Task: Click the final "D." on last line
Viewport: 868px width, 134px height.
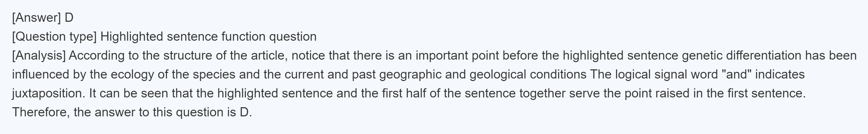Action: pyautogui.click(x=246, y=112)
